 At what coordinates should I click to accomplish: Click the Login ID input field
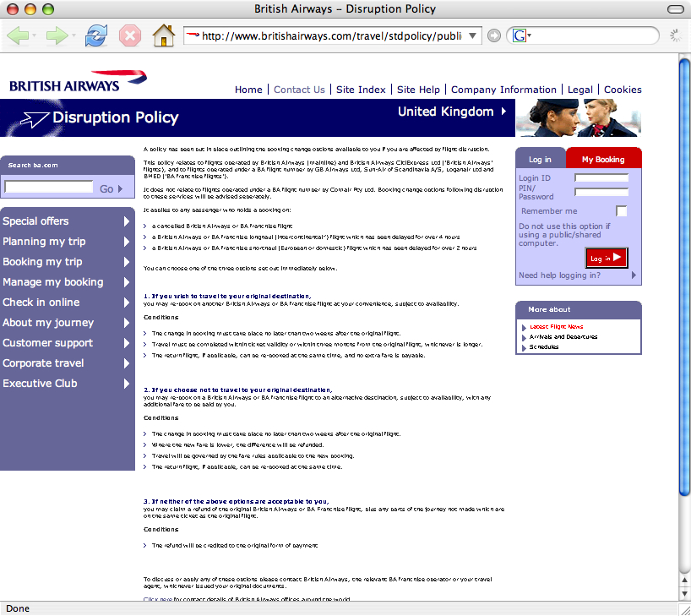(x=601, y=177)
